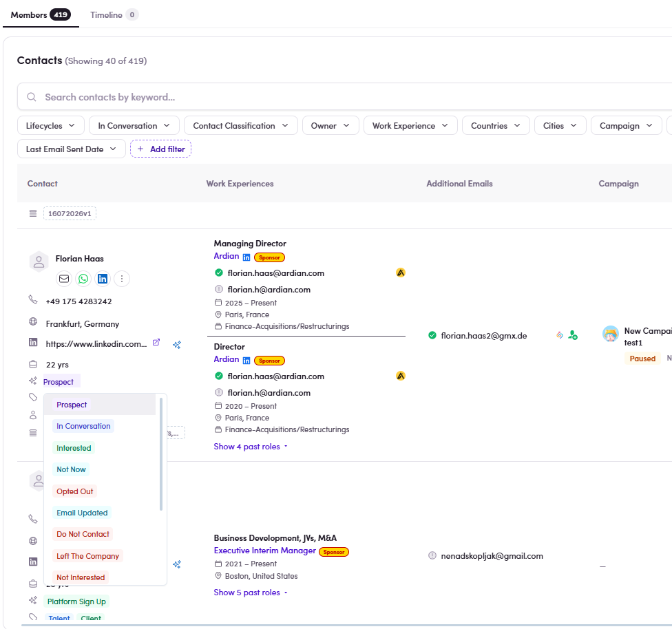Click LinkedIn icon button below Florian Haas
This screenshot has height=629, width=672.
click(x=103, y=279)
